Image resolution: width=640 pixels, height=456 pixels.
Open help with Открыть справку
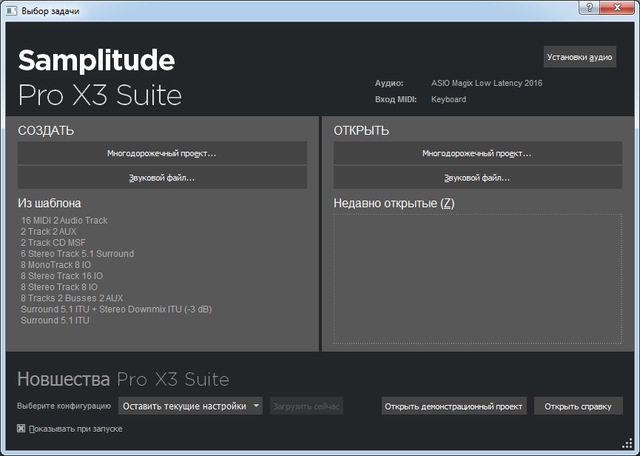(578, 406)
